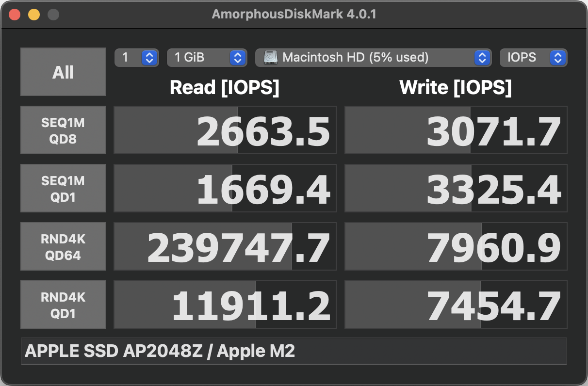
Task: Click the AmorphousDiskMark 4.0.1 title bar
Action: coord(294,15)
